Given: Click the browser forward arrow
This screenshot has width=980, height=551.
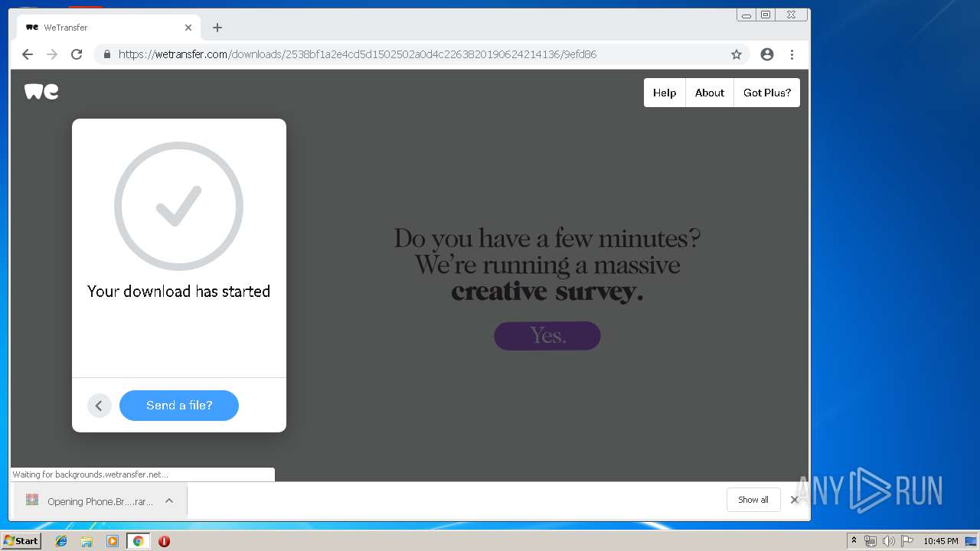Looking at the screenshot, I should [52, 54].
